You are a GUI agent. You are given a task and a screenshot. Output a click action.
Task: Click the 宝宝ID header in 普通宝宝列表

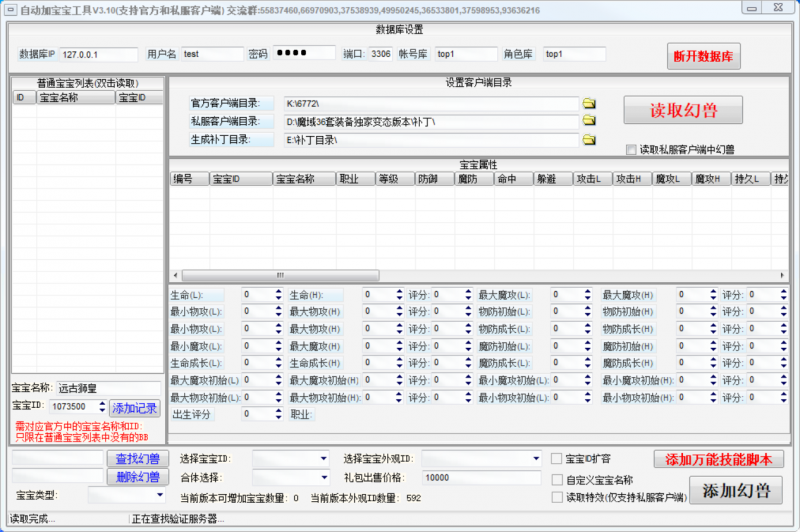tap(139, 98)
